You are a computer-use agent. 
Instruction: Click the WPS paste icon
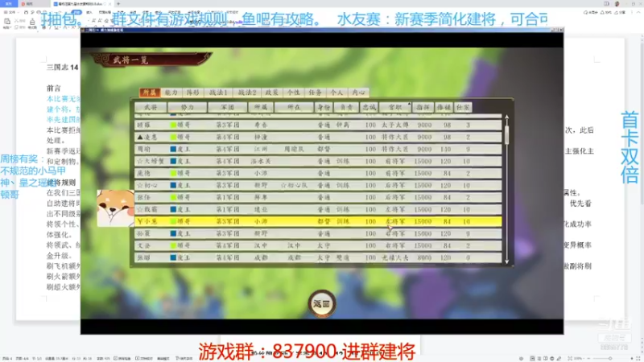pyautogui.click(x=8, y=22)
